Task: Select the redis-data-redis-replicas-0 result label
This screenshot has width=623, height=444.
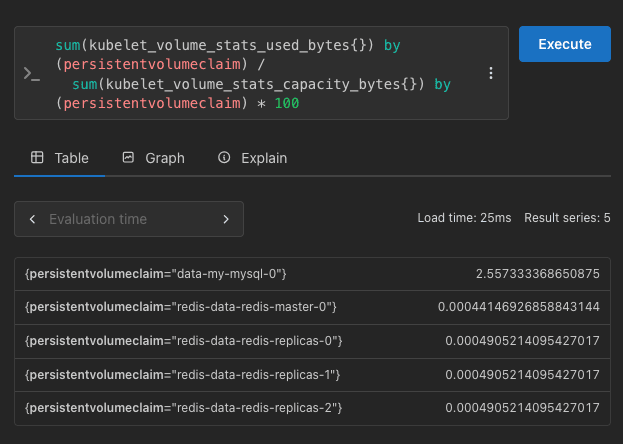Action: 184,341
